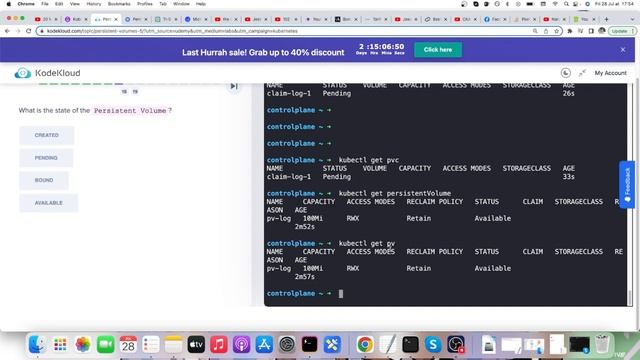Open the View menu
640x360 pixels.
(x=75, y=4)
